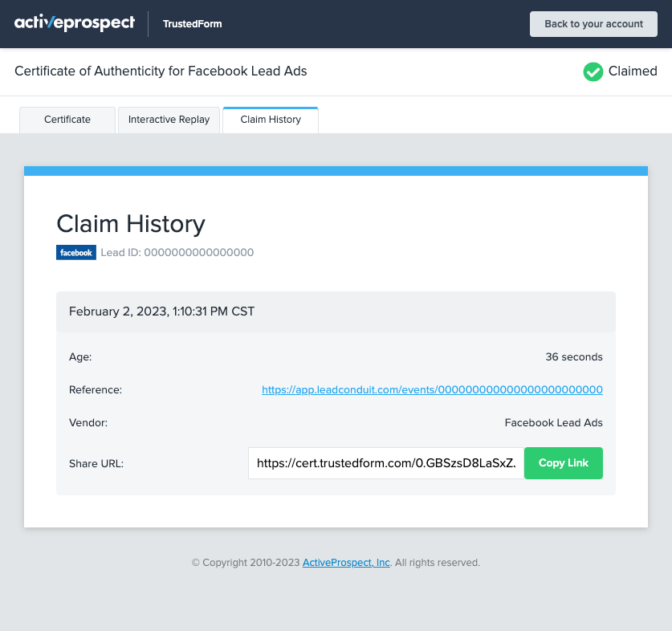The height and width of the screenshot is (631, 672).
Task: Click the Claim History heading
Action: (x=131, y=223)
